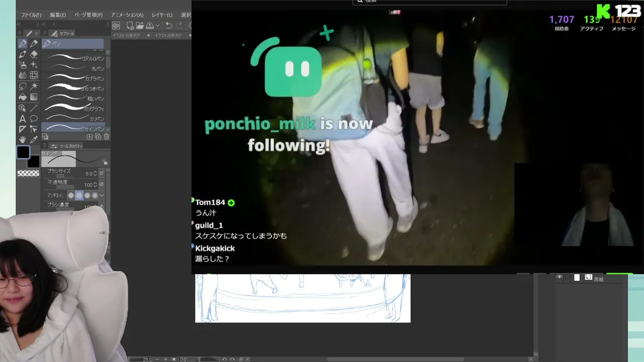644x362 pixels.
Task: Toggle the sub tool property lock icon
Action: pyautogui.click(x=105, y=162)
